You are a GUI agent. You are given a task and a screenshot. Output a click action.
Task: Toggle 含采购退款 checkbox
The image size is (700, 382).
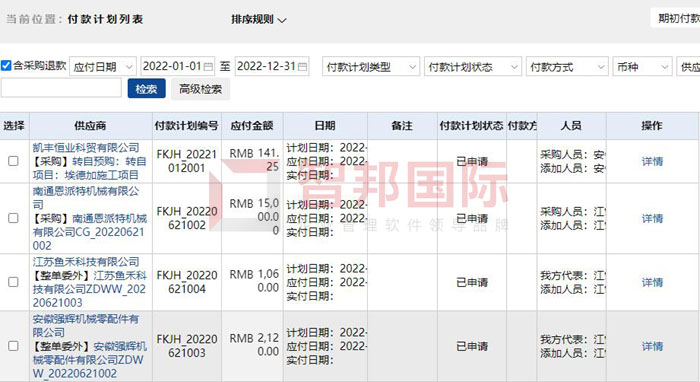click(x=6, y=66)
